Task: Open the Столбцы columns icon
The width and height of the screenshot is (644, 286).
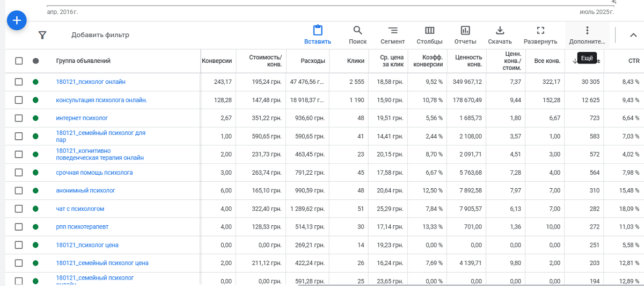Action: pyautogui.click(x=429, y=31)
